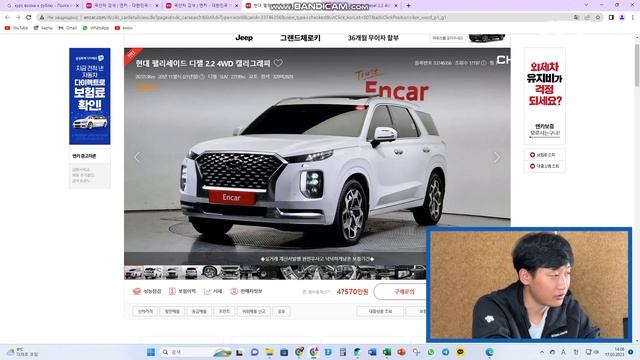Screen dimensions: 640x360
Task: Open the Jeep 그랜드체로키 banner ad
Action: click(x=316, y=38)
